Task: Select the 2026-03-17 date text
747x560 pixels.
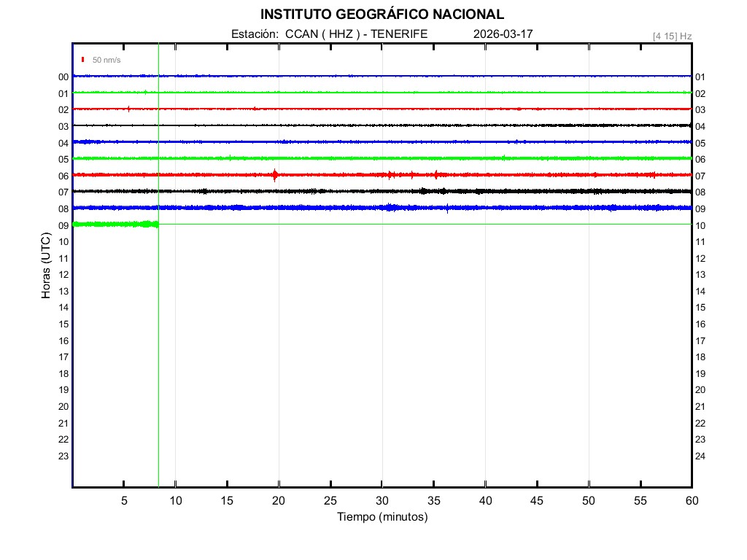Action: [503, 34]
